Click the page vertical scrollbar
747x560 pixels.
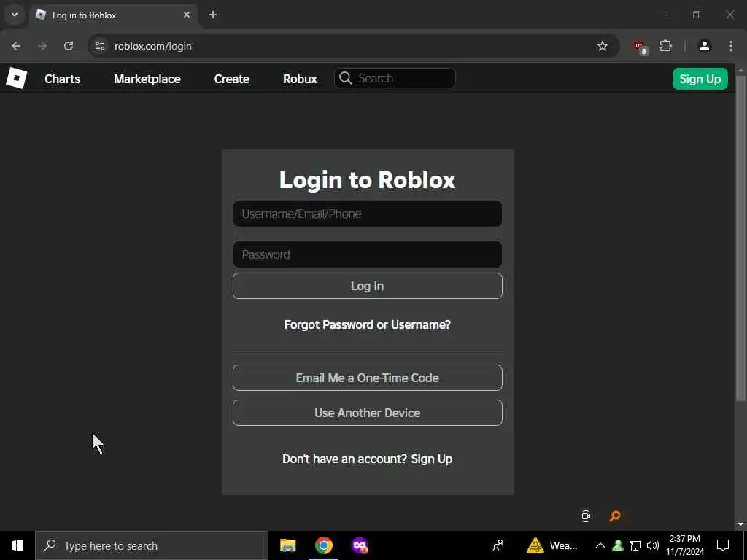click(740, 238)
